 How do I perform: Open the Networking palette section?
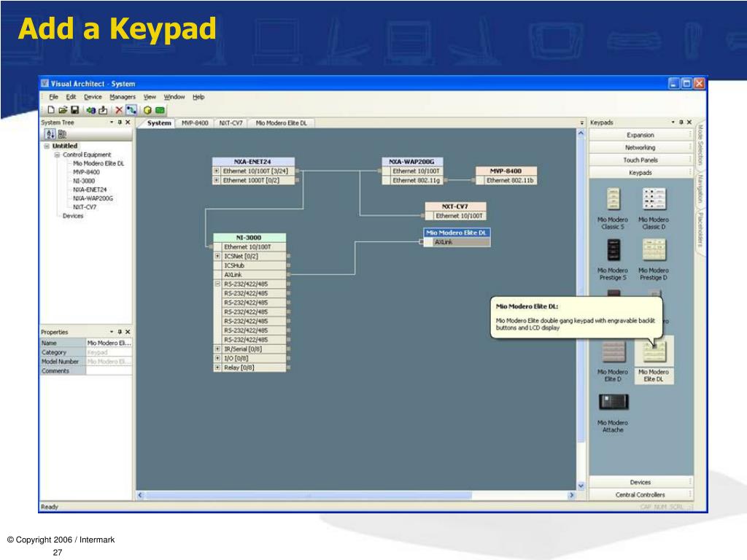pyautogui.click(x=640, y=147)
